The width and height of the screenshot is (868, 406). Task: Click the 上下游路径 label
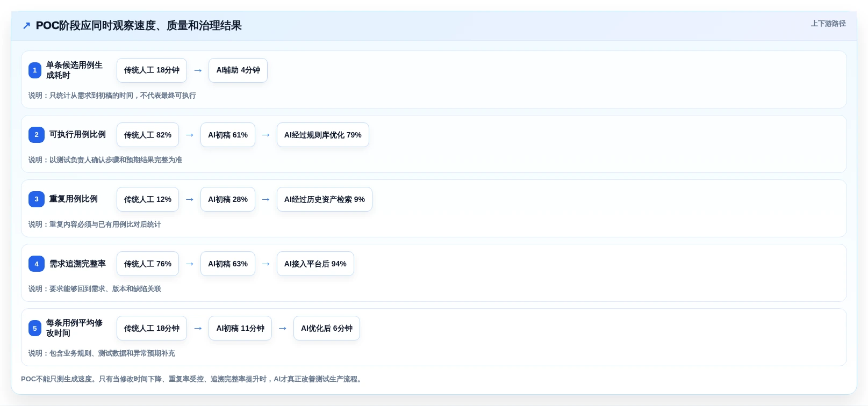click(x=828, y=24)
